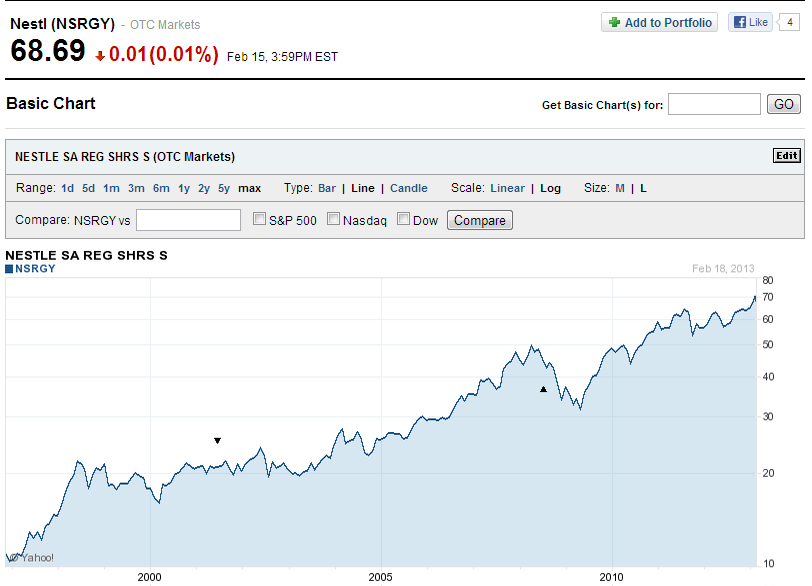This screenshot has height=586, width=812.
Task: Switch range to 6m
Action: (x=161, y=188)
